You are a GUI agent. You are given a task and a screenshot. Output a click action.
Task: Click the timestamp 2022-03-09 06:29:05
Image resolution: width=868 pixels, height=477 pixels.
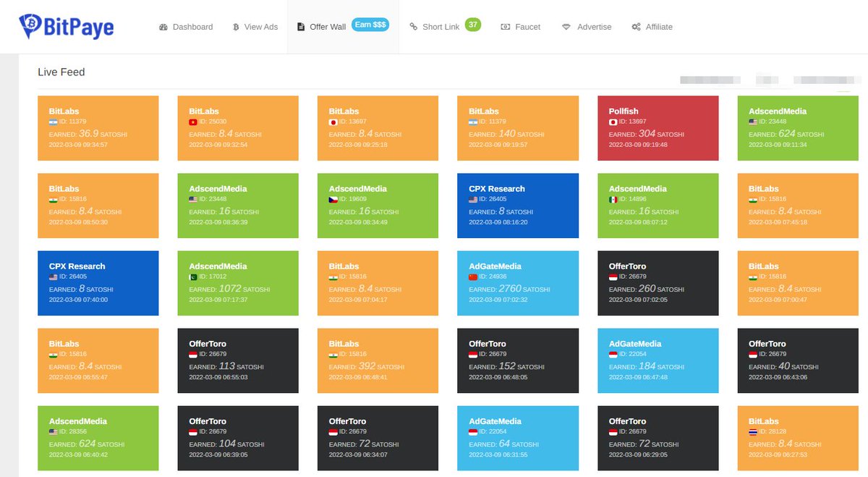click(x=638, y=455)
